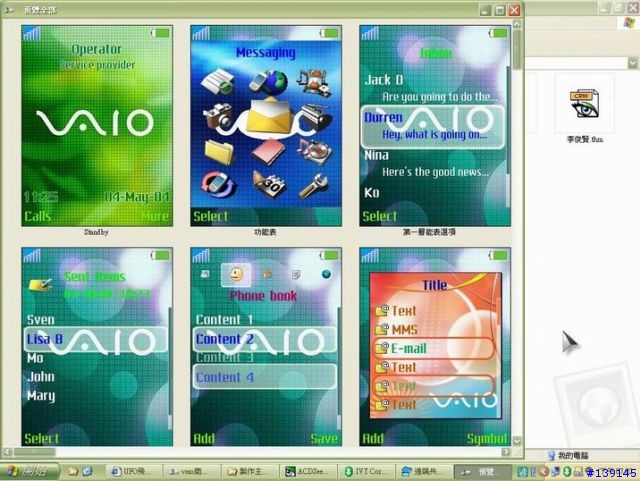Click the Calls softkey in Standby preview
The width and height of the screenshot is (640, 481).
click(38, 216)
